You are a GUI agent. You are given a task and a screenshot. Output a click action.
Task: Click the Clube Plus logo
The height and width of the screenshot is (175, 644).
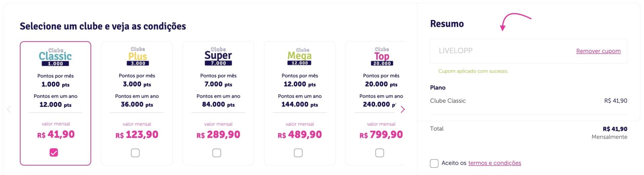pos(138,56)
